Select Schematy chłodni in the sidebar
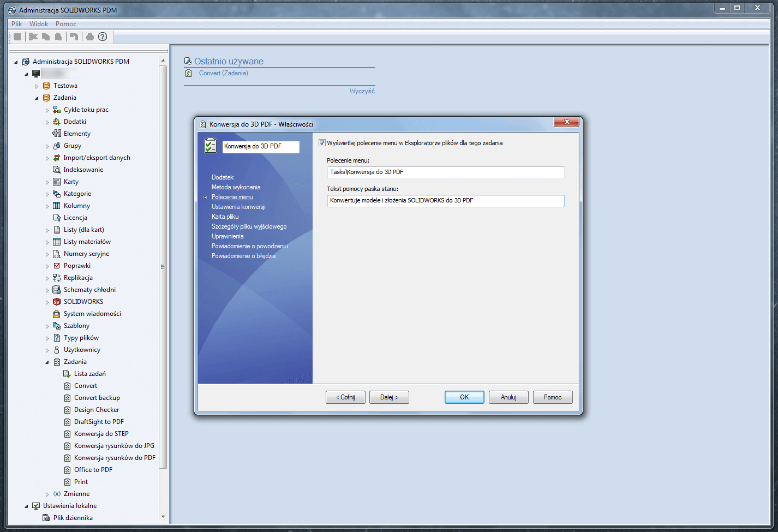The width and height of the screenshot is (778, 532). coord(89,289)
